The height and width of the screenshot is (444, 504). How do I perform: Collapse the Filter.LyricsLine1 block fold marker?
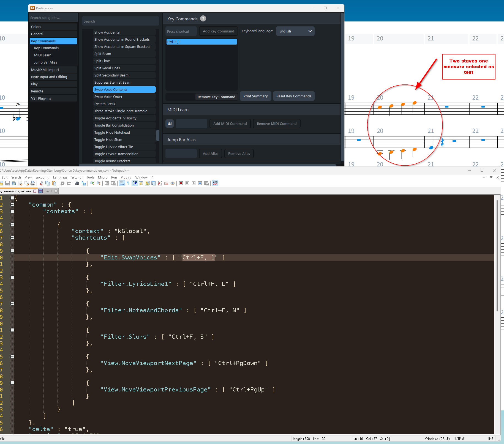12,277
